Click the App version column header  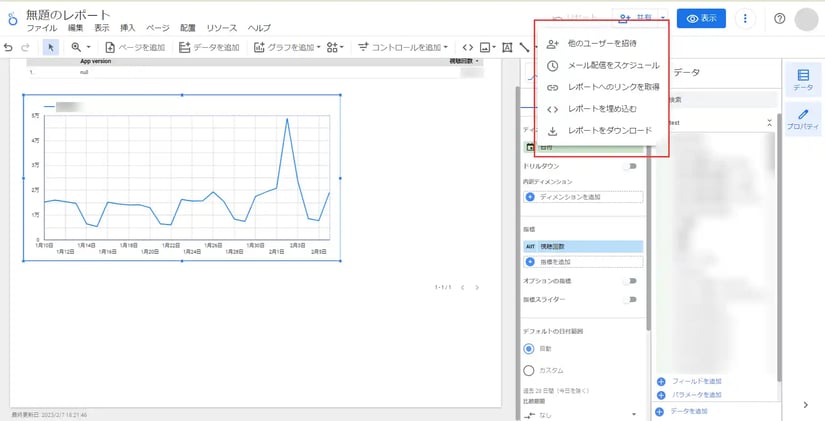95,61
